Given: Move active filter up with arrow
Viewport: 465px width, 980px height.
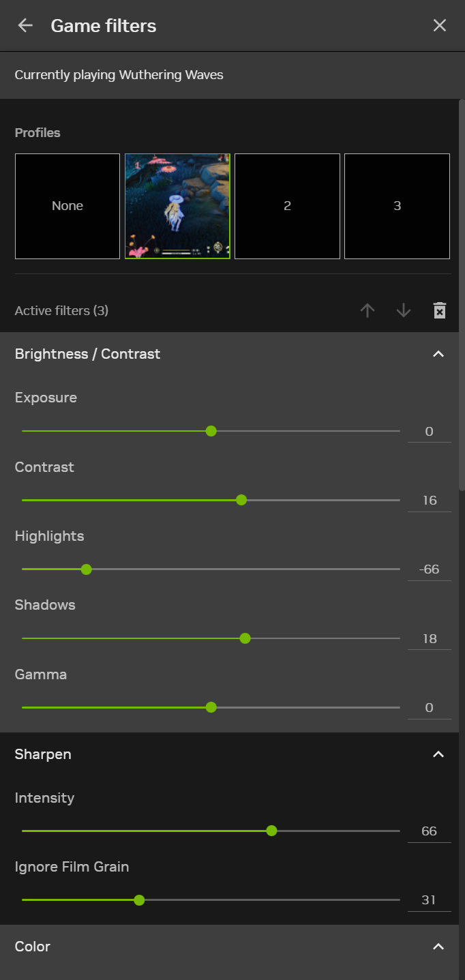Looking at the screenshot, I should [x=367, y=310].
